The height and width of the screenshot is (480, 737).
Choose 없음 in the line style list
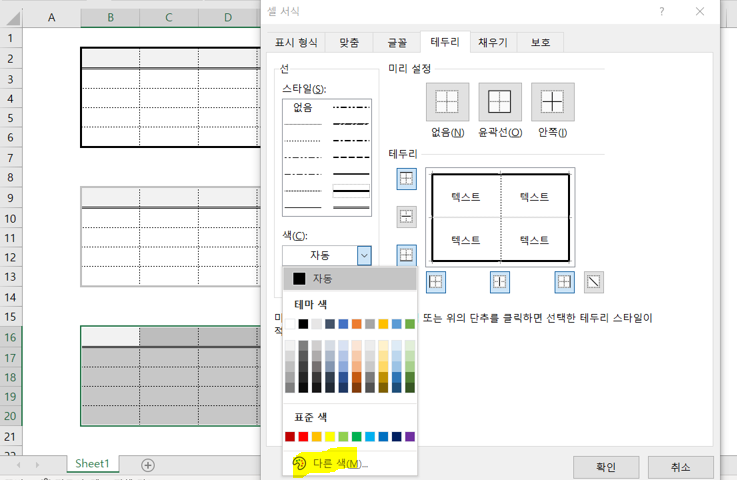[303, 108]
